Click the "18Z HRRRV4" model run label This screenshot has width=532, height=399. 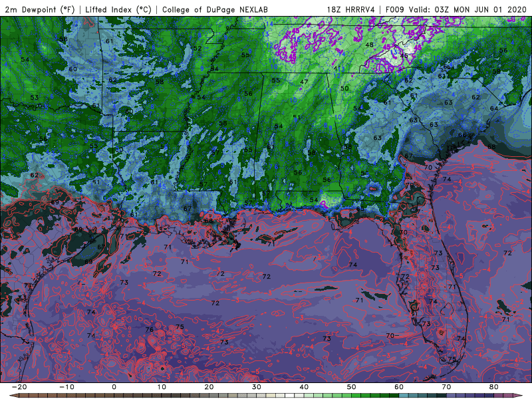click(351, 10)
